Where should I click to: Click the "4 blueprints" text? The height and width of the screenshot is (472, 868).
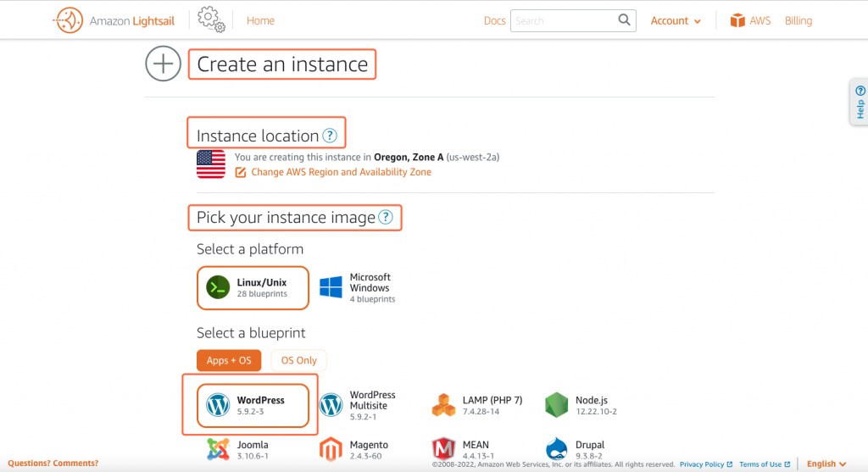[x=372, y=299]
